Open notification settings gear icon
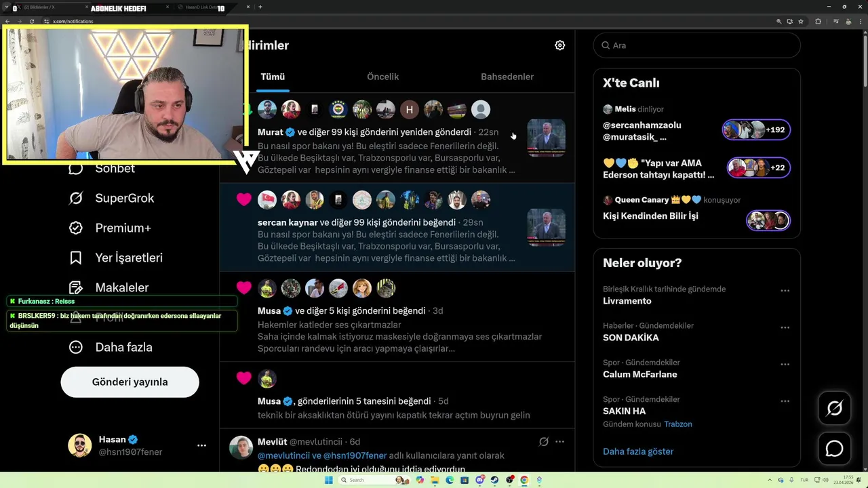This screenshot has height=488, width=868. click(559, 45)
